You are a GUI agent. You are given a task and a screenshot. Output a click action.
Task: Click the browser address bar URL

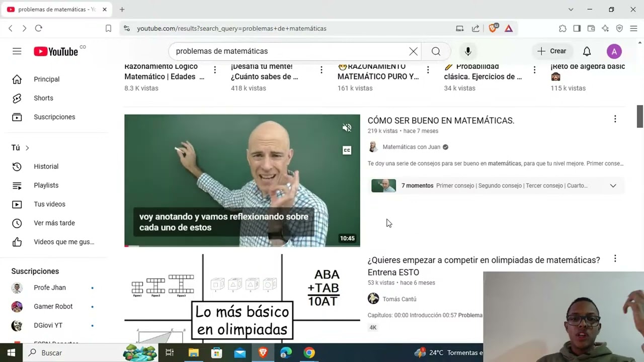tap(231, 29)
